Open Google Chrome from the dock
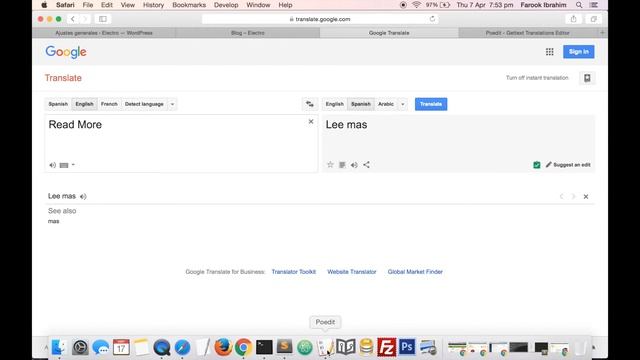640x360 pixels. [243, 347]
